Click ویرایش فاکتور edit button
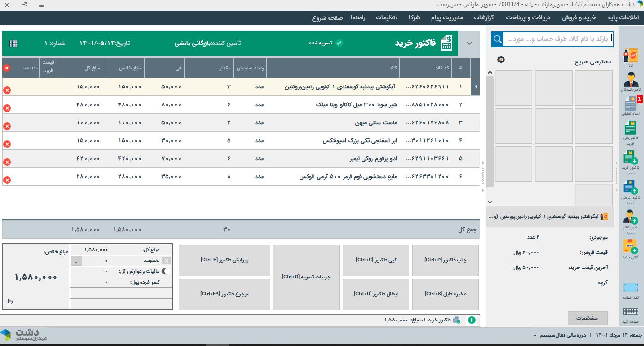This screenshot has width=644, height=346. tap(224, 260)
